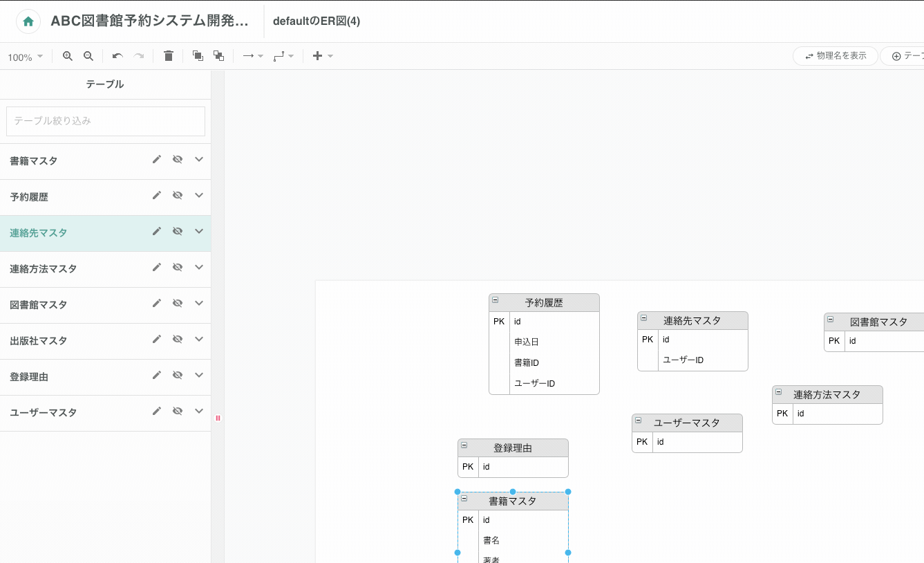The height and width of the screenshot is (563, 924).
Task: Open the relationship arrow style dropdown
Action: [x=259, y=55]
